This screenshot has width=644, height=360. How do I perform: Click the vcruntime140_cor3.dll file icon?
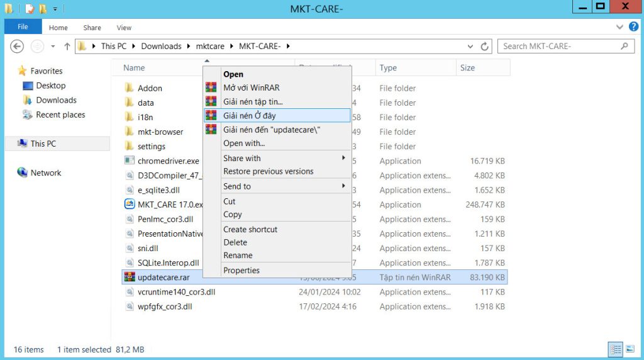click(130, 292)
